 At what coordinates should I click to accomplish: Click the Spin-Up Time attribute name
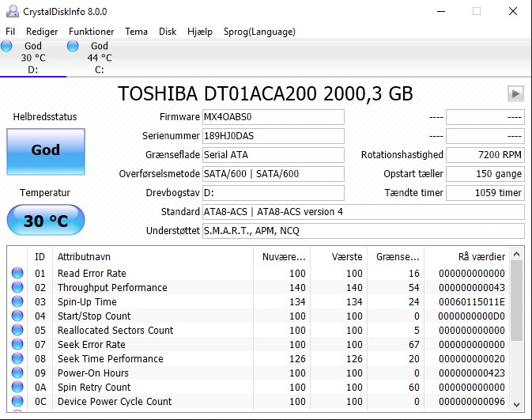87,302
